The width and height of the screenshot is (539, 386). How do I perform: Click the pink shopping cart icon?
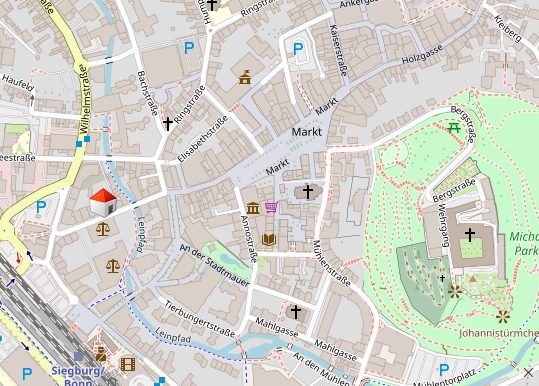(272, 207)
